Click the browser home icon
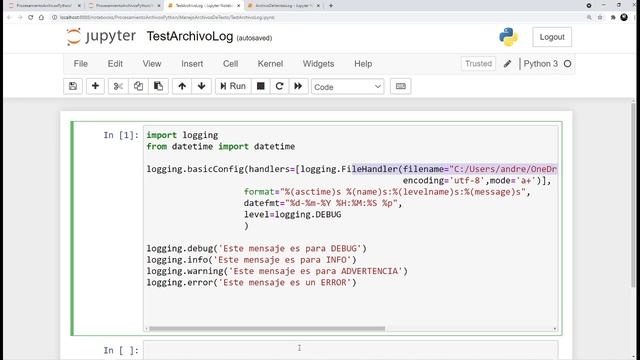640x360 pixels. click(x=41, y=18)
